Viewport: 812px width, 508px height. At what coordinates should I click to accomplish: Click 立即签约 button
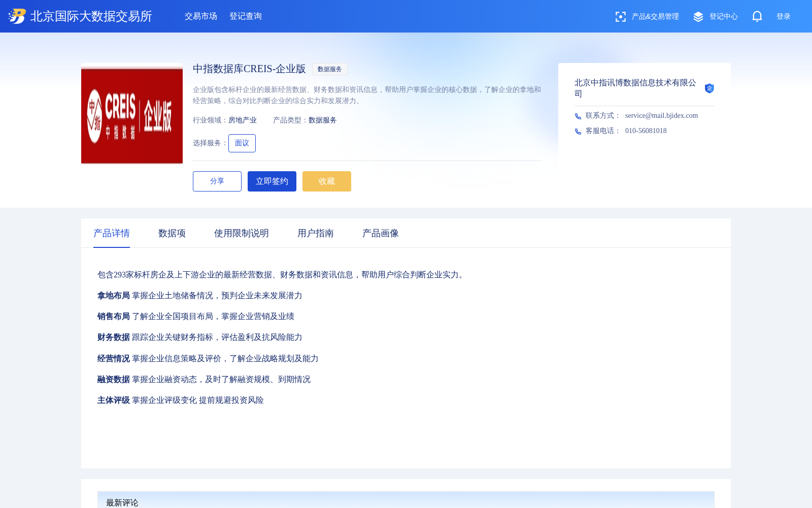coord(272,181)
